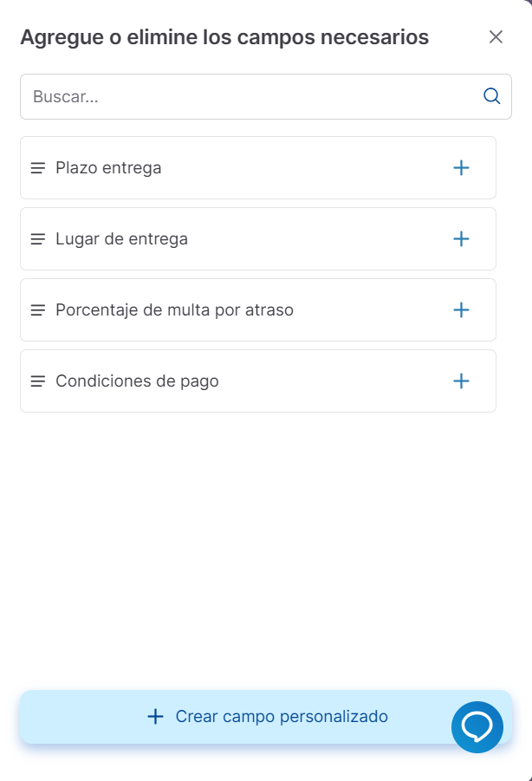
Task: Select the "Porcentaje de multa por atraso" card
Action: coord(217,309)
